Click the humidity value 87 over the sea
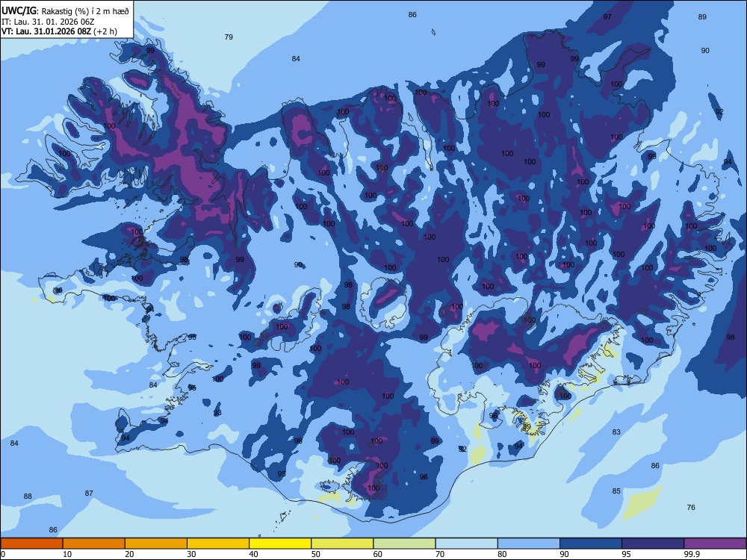The width and height of the screenshot is (747, 560). point(89,494)
